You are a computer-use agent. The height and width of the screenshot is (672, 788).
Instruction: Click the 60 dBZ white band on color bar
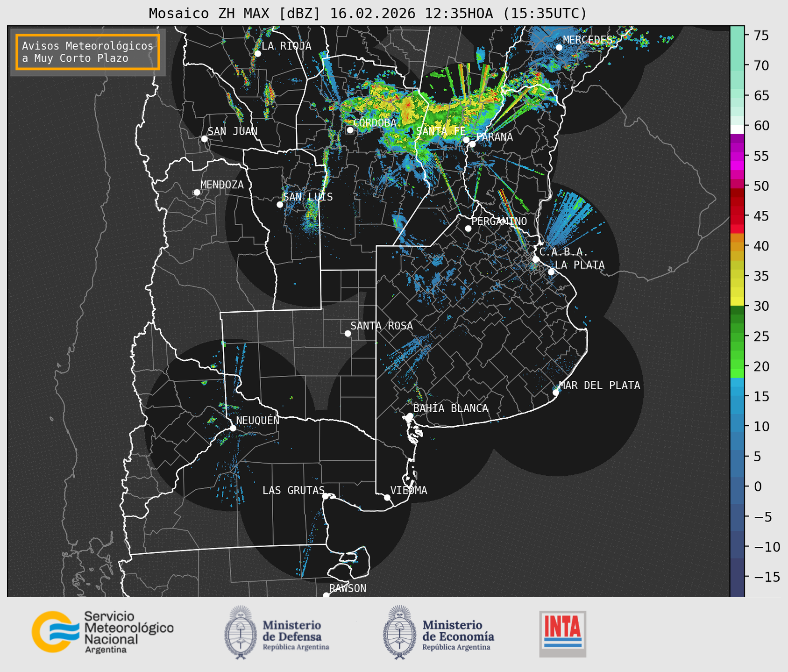click(x=737, y=129)
